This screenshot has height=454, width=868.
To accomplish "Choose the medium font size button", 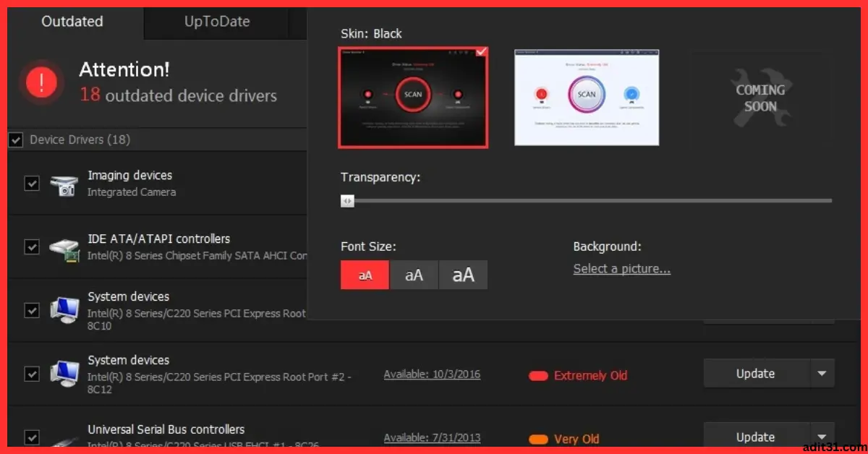I will click(414, 275).
